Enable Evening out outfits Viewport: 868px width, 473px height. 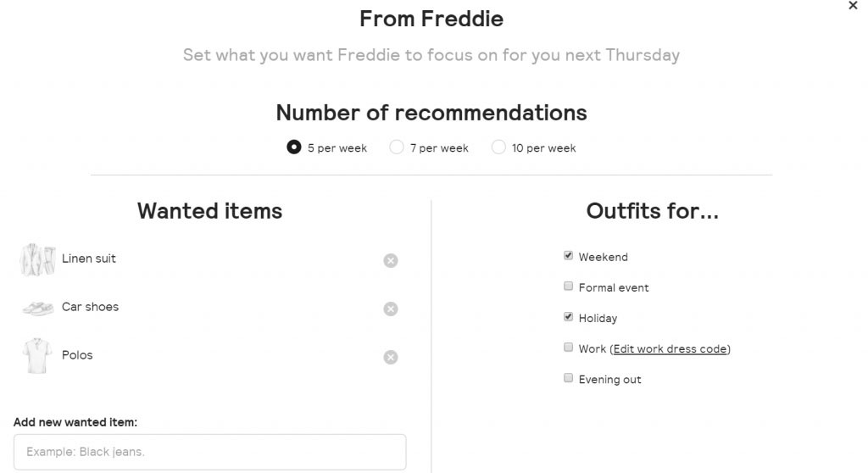click(x=569, y=378)
